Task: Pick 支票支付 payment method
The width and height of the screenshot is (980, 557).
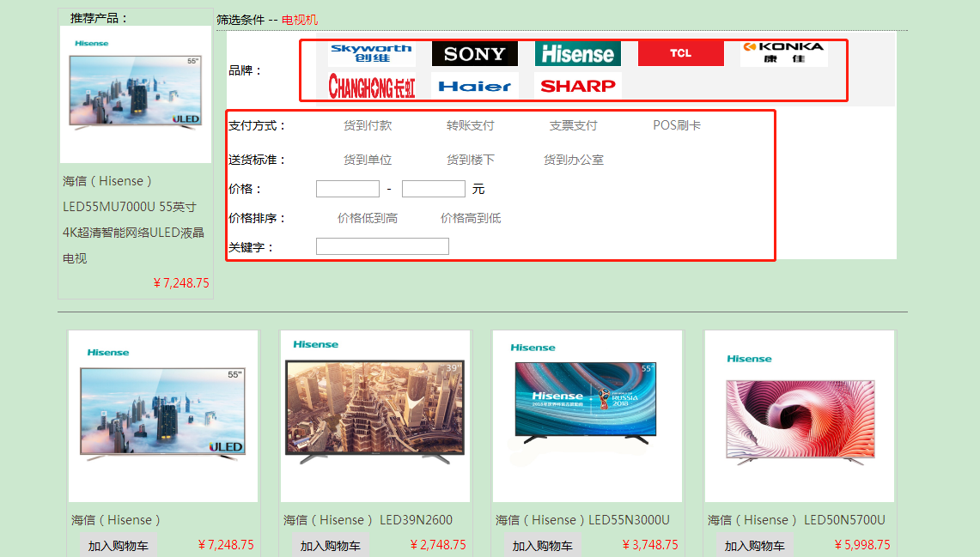Action: pos(574,125)
